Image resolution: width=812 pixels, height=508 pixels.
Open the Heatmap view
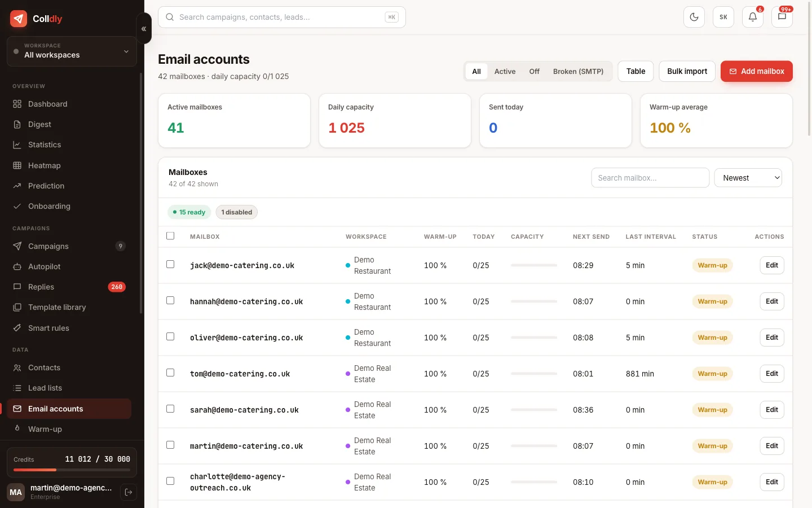tap(69, 165)
